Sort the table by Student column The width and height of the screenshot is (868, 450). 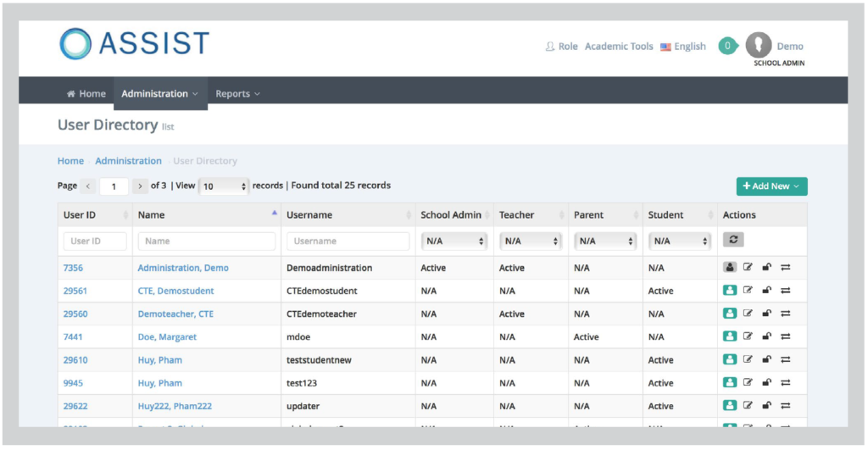point(680,214)
